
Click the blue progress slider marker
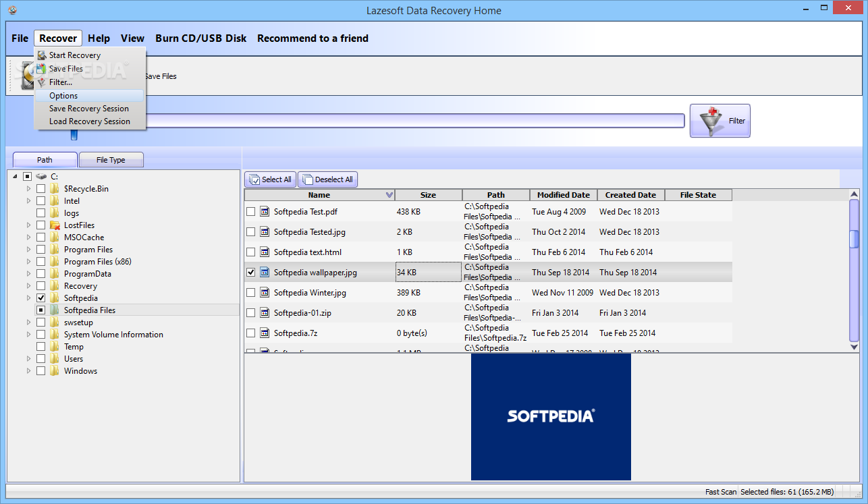click(x=74, y=134)
